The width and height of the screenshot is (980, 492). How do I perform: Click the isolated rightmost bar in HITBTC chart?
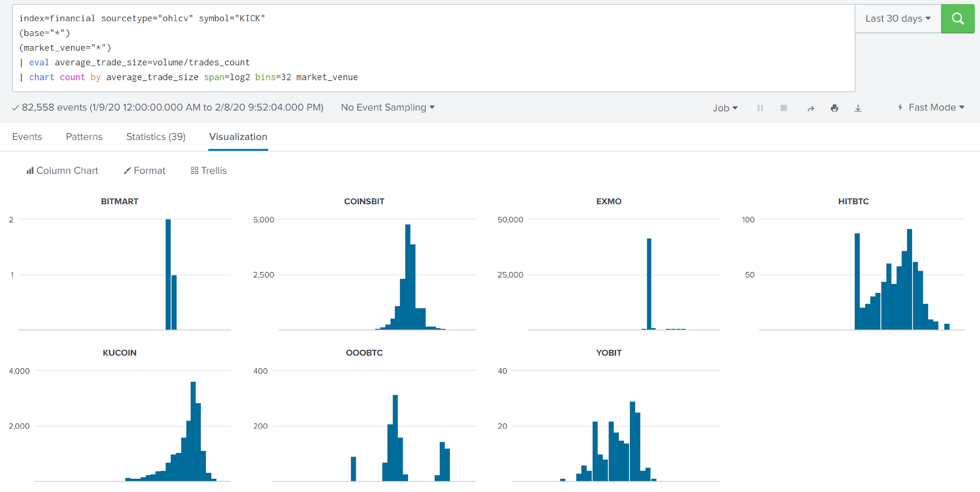[947, 327]
